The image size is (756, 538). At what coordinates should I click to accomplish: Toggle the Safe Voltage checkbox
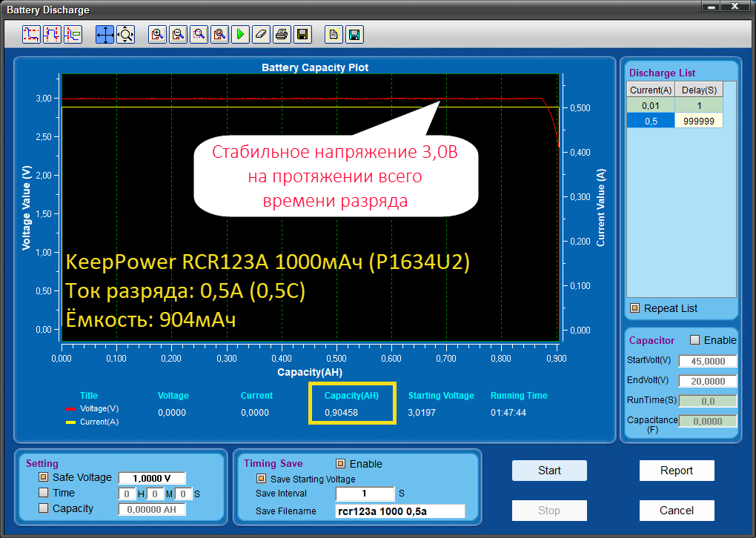click(44, 478)
